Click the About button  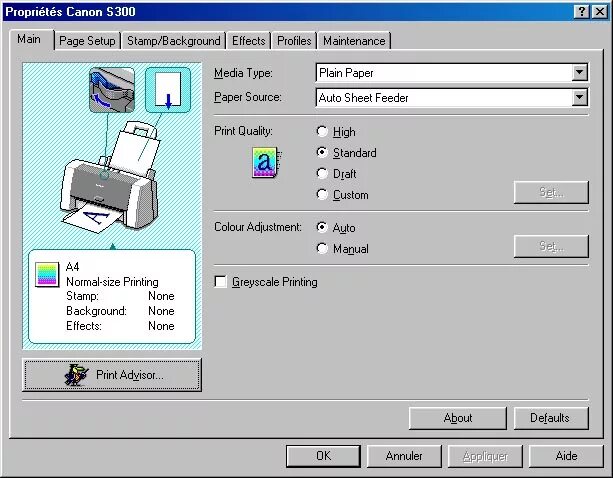[458, 418]
